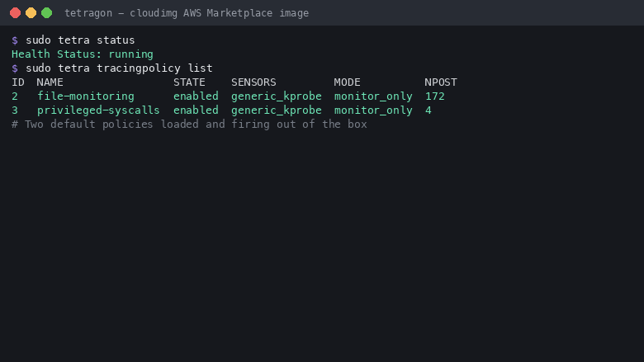
Task: Click the generic_kprobe sensor for privileged-syscalls
Action: 277,110
